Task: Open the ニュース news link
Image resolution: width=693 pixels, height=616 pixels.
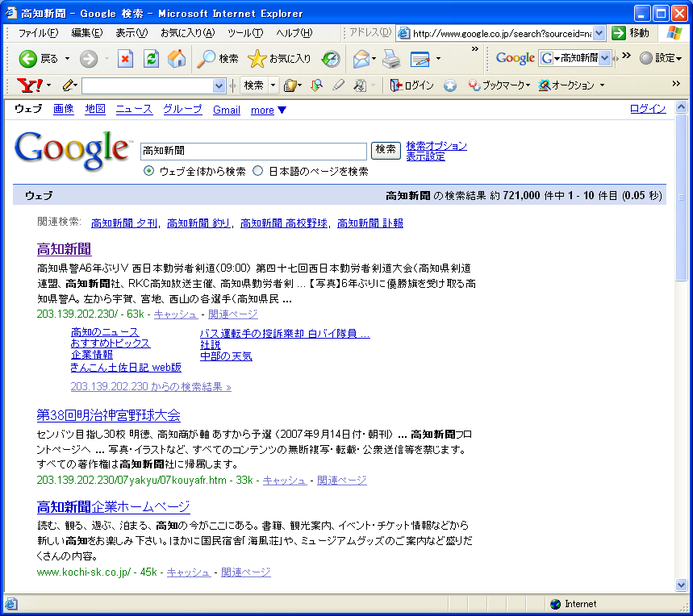Action: [134, 109]
